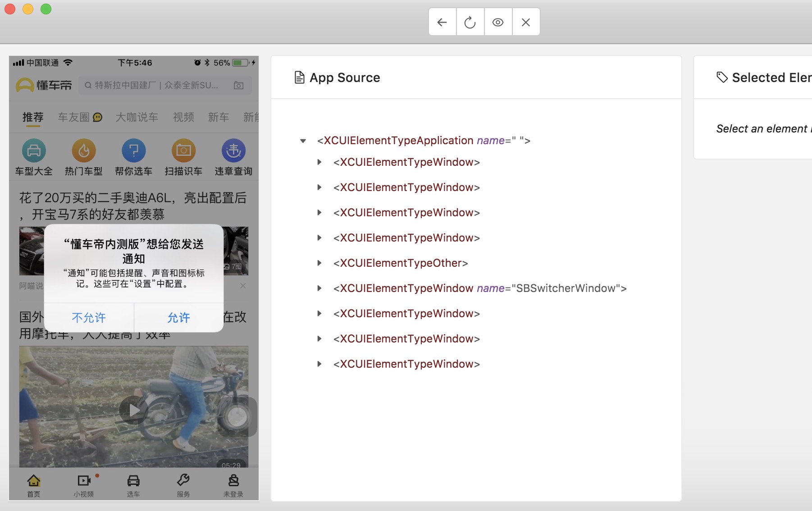
Task: Refresh source and screenshot
Action: coord(470,22)
